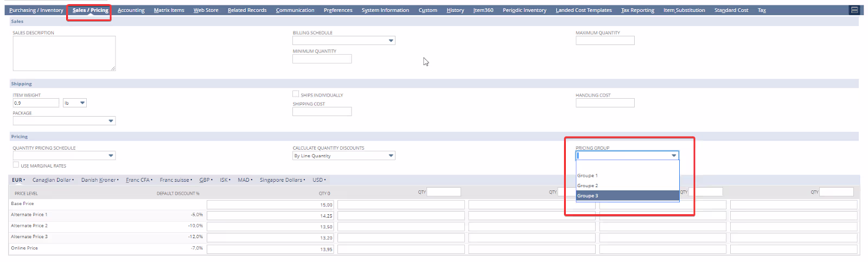Switch to the Danish Kroner currency subtab
This screenshot has width=868, height=262.
[x=99, y=180]
